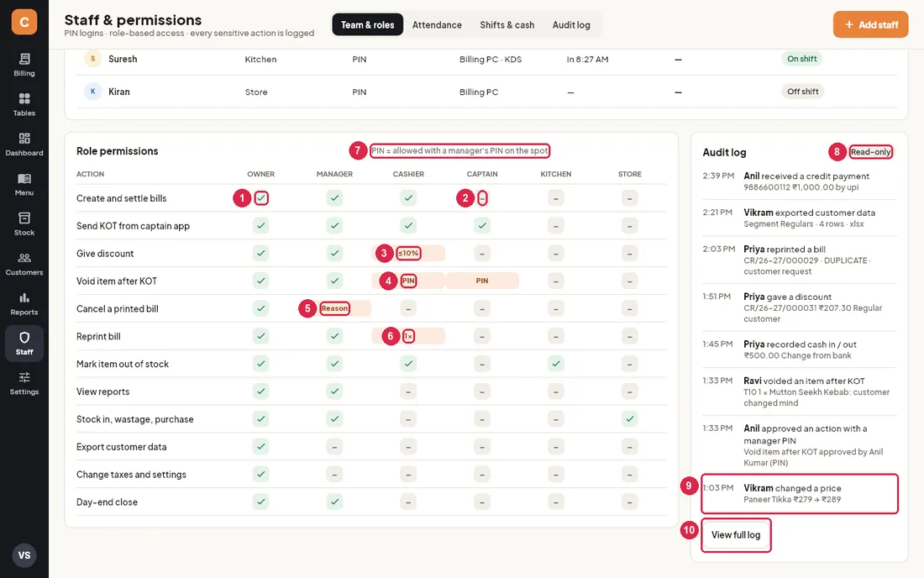Viewport: 924px width, 578px height.
Task: Click Captain's PIN badge for Void item
Action: (482, 281)
